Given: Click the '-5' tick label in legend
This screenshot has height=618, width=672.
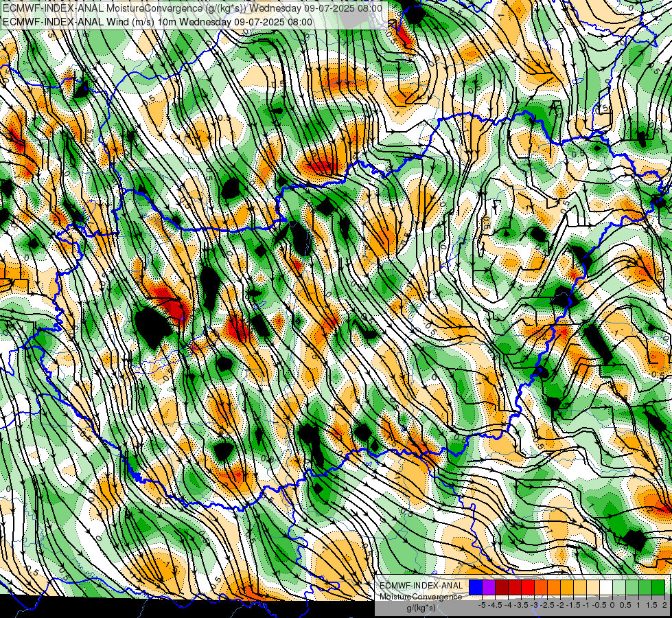Looking at the screenshot, I should (x=482, y=605).
